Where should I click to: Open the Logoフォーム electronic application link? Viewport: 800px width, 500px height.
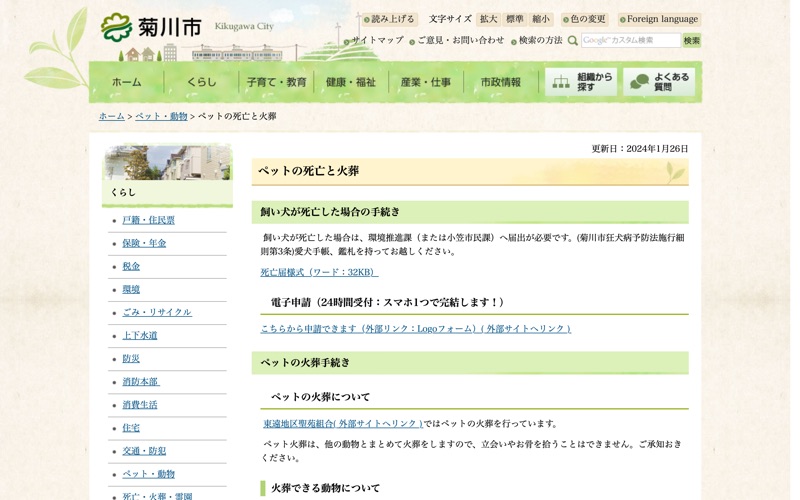click(x=416, y=329)
